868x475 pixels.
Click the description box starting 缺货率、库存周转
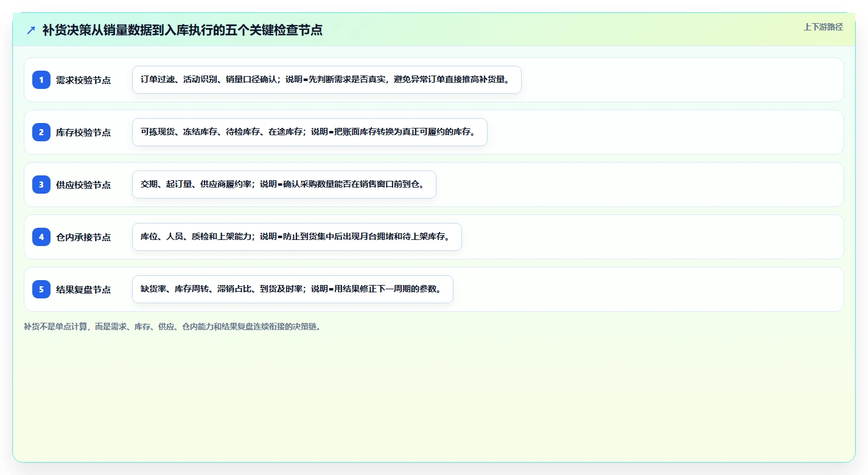(x=293, y=289)
